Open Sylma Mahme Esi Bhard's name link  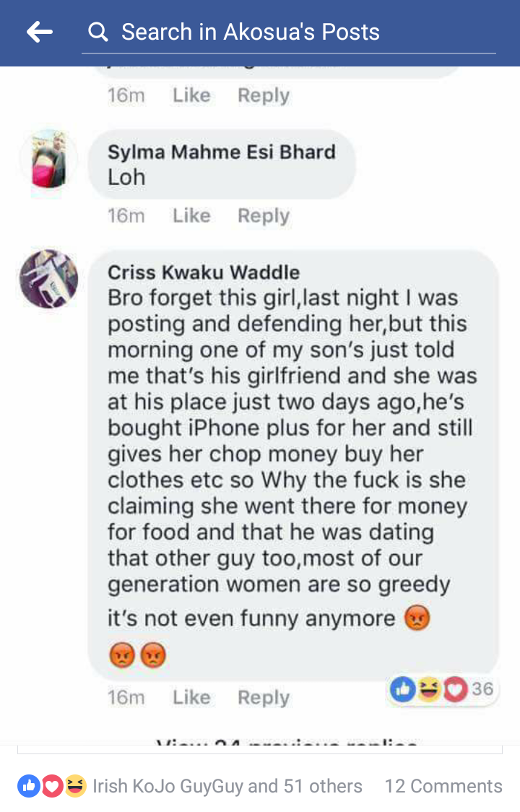pos(222,152)
